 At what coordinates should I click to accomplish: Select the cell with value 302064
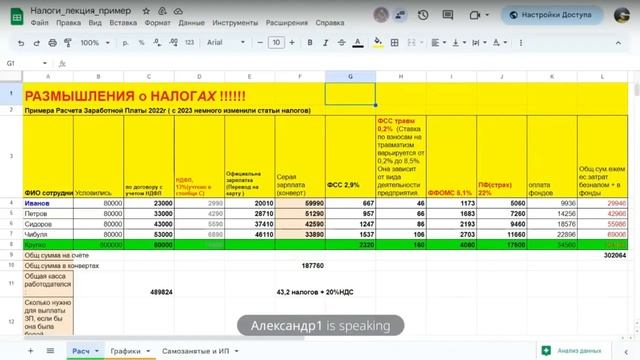[602, 256]
